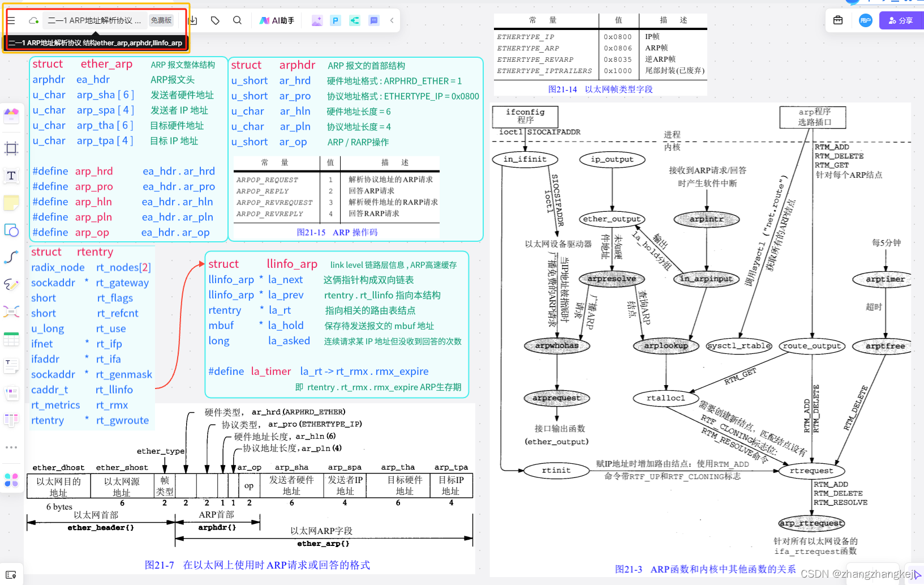Click the ARPOP_REQUEST table row
This screenshot has width=924, height=585.
pyautogui.click(x=337, y=180)
